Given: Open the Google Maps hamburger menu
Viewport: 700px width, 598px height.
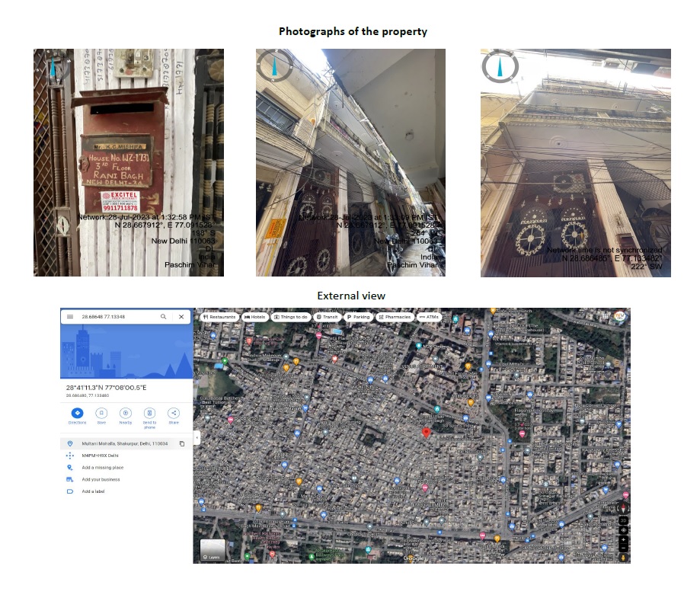Looking at the screenshot, I should coord(70,316).
